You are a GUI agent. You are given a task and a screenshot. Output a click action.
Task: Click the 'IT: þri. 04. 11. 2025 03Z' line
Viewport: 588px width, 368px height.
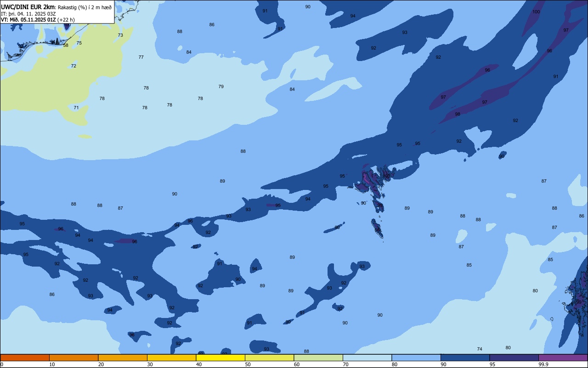(28, 14)
